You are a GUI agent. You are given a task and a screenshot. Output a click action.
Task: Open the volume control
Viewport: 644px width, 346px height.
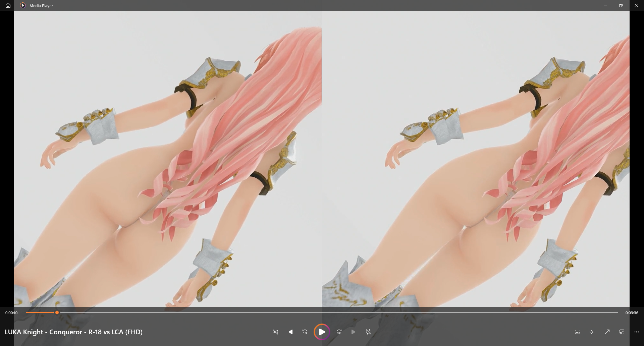(x=592, y=332)
